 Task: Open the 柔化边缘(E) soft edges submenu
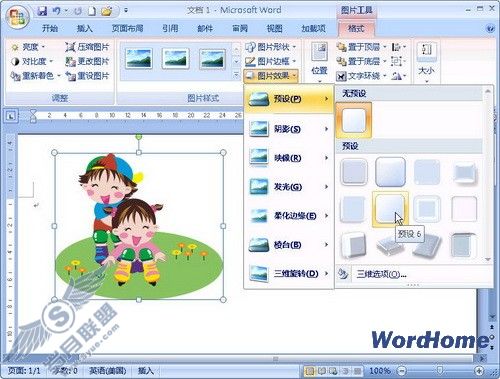[289, 216]
